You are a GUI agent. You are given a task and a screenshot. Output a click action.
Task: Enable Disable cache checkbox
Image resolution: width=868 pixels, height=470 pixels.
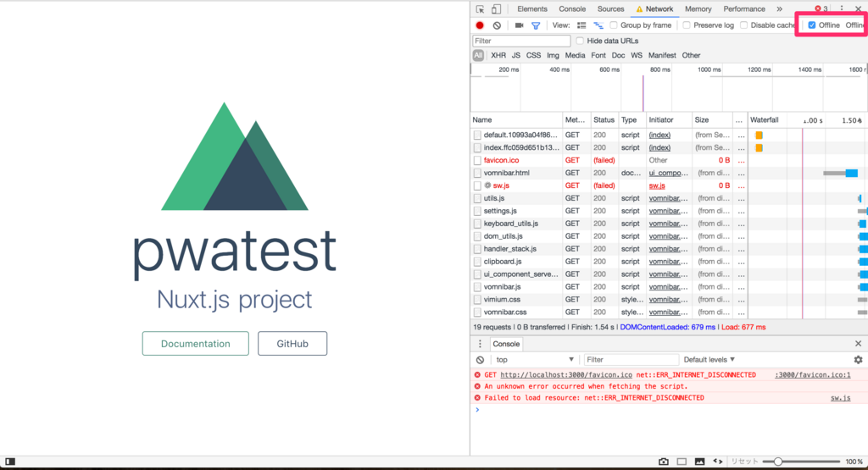click(744, 25)
